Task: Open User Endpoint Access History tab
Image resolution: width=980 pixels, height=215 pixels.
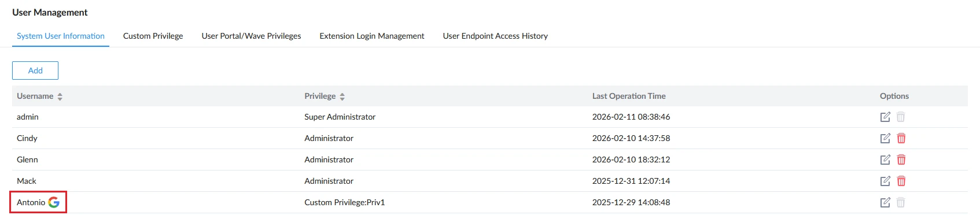Action: [x=495, y=36]
